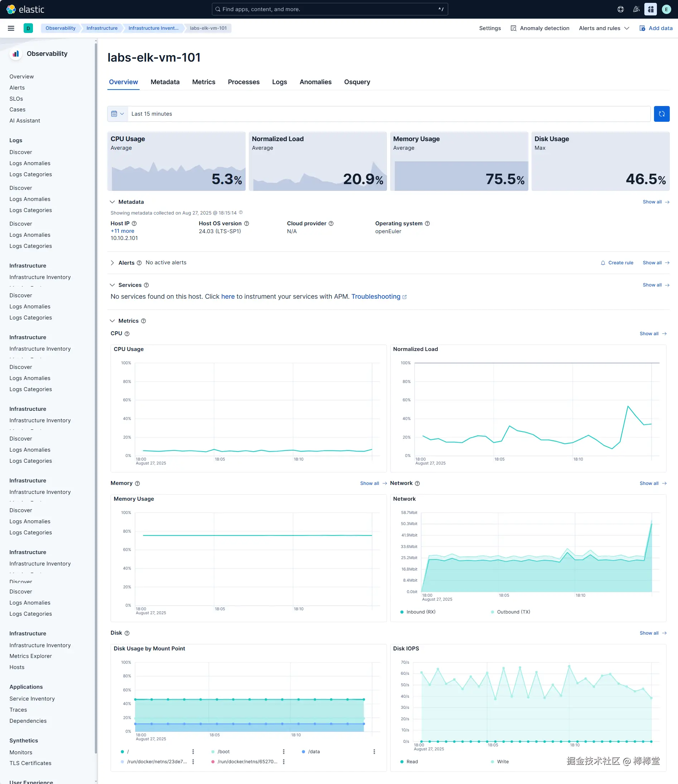Toggle the /data series in disk legend
The image size is (678, 784).
(311, 751)
